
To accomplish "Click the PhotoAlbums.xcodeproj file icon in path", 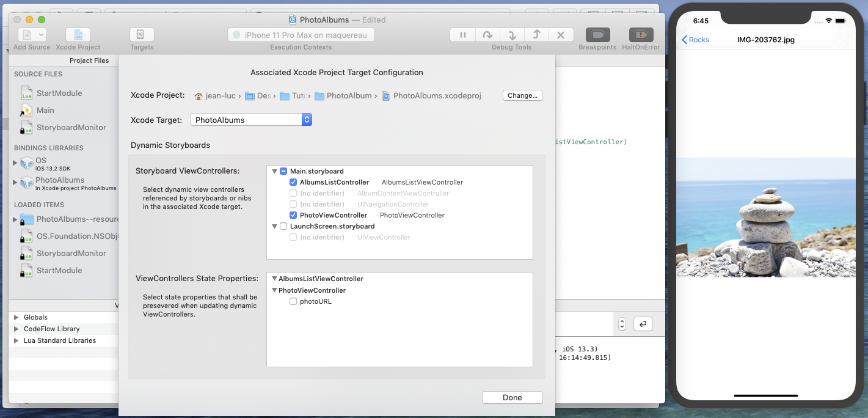I will click(x=386, y=96).
